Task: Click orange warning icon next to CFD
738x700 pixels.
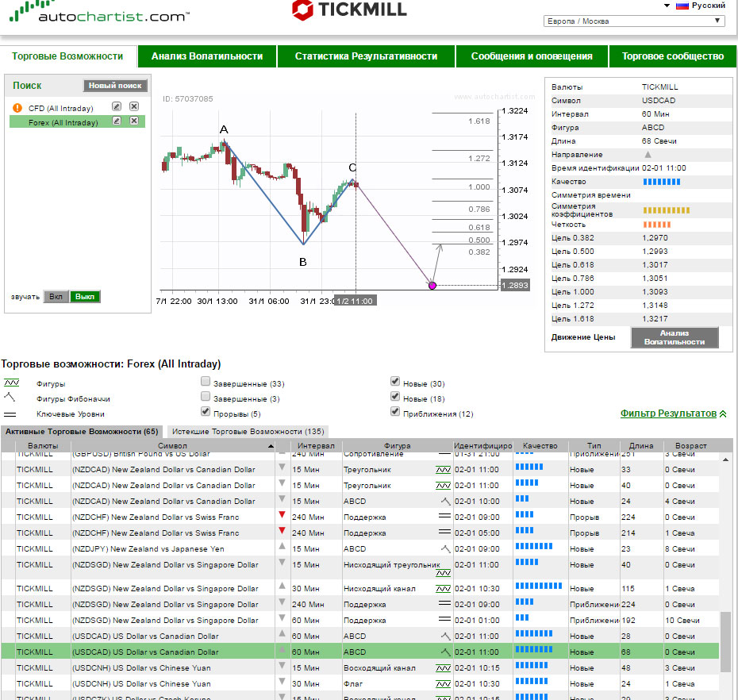Action: click(17, 108)
